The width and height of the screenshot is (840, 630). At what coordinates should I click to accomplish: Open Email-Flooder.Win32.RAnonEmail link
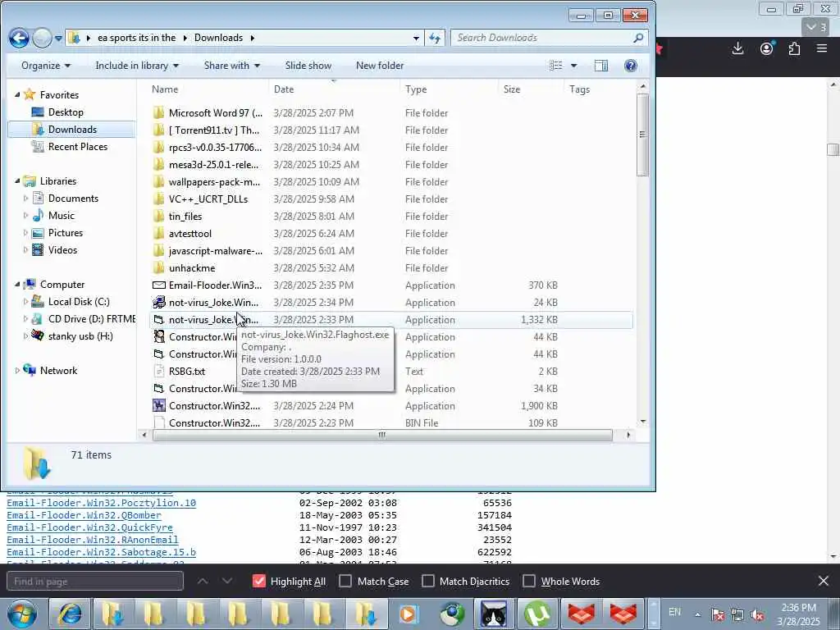coord(92,540)
